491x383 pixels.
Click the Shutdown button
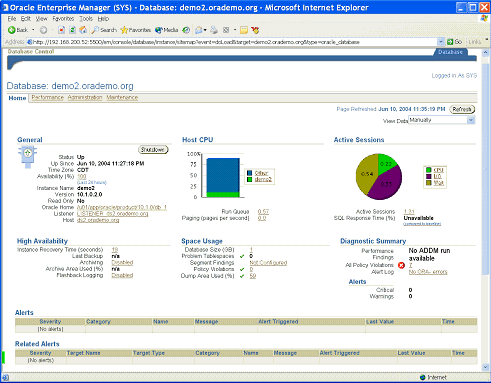pos(153,150)
